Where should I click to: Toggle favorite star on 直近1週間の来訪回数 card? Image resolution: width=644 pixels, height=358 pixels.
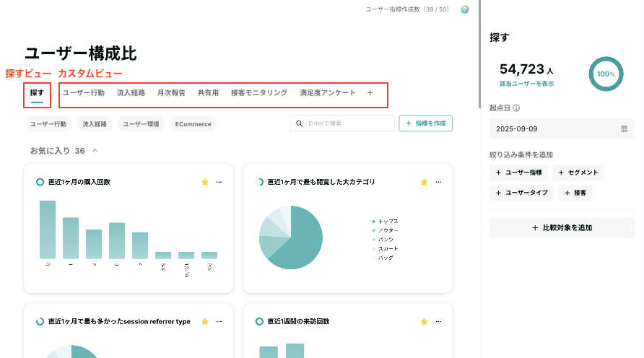tap(425, 322)
